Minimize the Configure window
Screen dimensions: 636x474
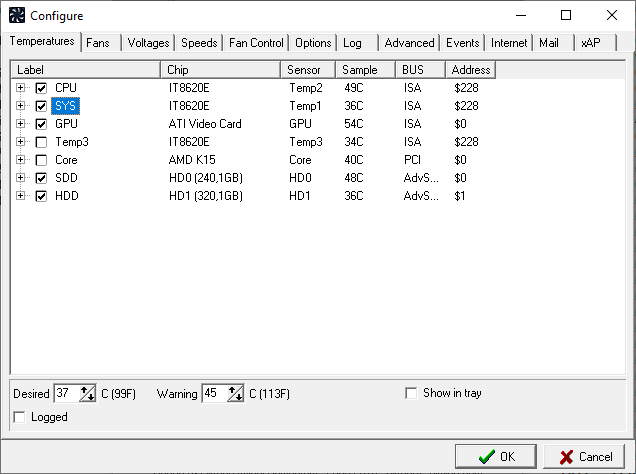click(x=521, y=15)
